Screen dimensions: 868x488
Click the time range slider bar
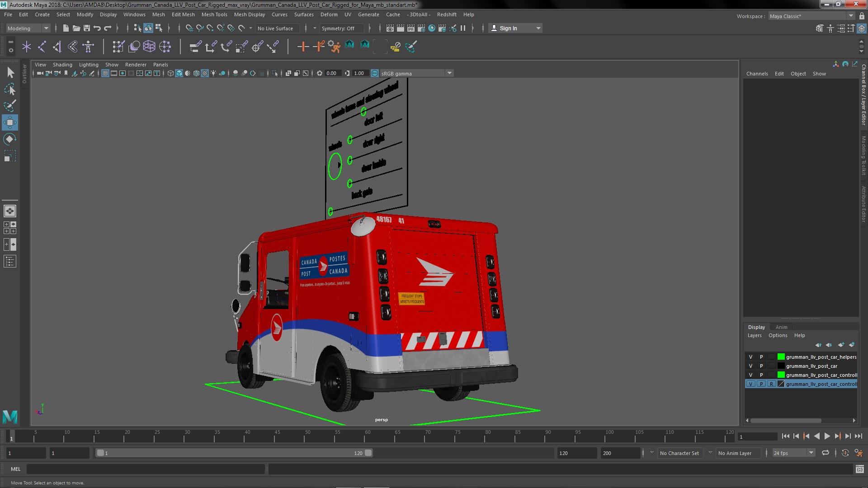(x=234, y=453)
